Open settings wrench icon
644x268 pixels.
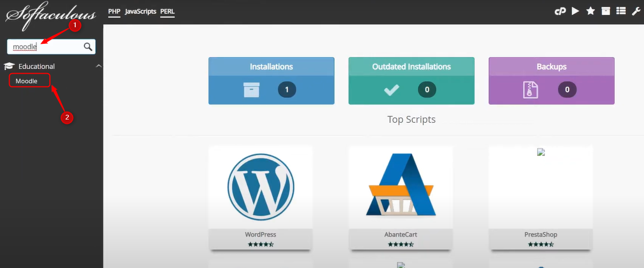coord(636,11)
